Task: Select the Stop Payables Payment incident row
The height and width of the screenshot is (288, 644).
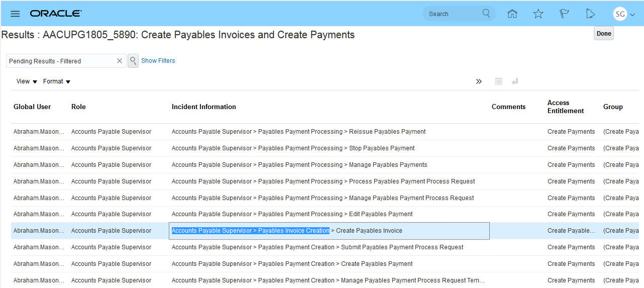Action: (293, 148)
